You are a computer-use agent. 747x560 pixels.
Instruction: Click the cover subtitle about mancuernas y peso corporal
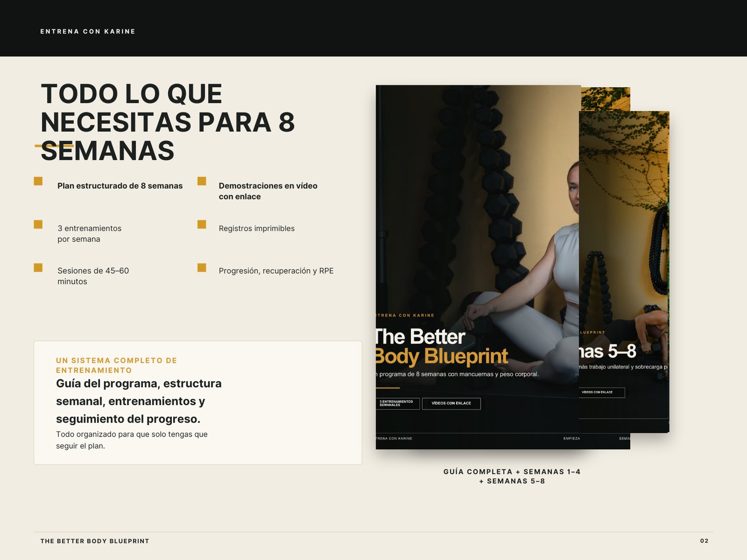pyautogui.click(x=457, y=374)
